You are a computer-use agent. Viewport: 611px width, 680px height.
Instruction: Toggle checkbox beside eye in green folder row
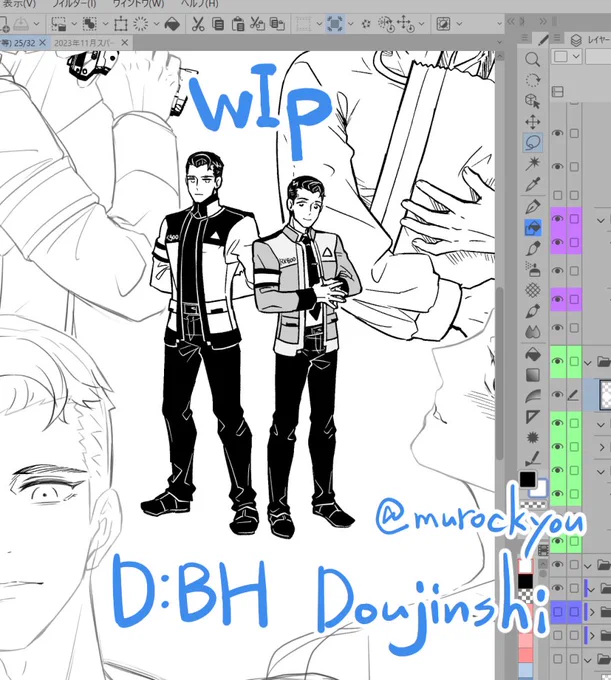point(574,361)
